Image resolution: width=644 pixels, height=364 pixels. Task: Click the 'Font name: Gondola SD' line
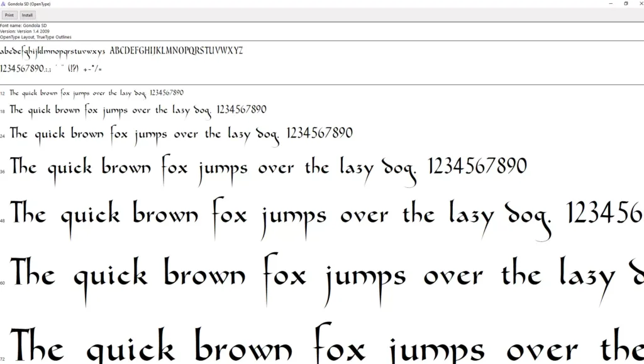[23, 25]
